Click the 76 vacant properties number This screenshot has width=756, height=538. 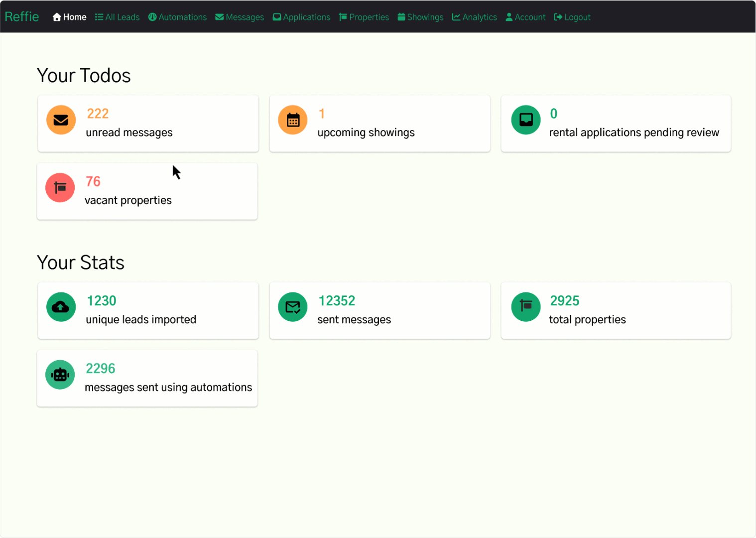click(93, 181)
